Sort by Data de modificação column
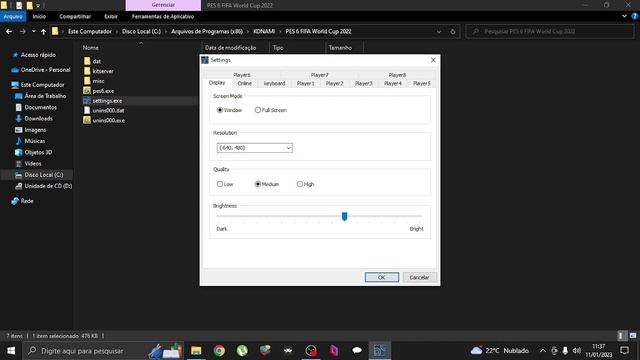The height and width of the screenshot is (360, 640). click(230, 48)
